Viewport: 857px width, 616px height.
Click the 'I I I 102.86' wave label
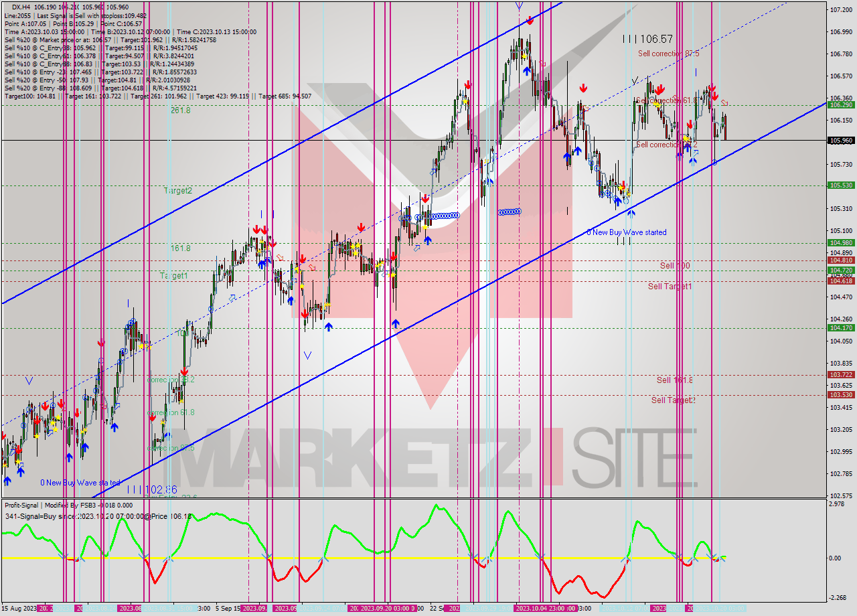tap(152, 490)
